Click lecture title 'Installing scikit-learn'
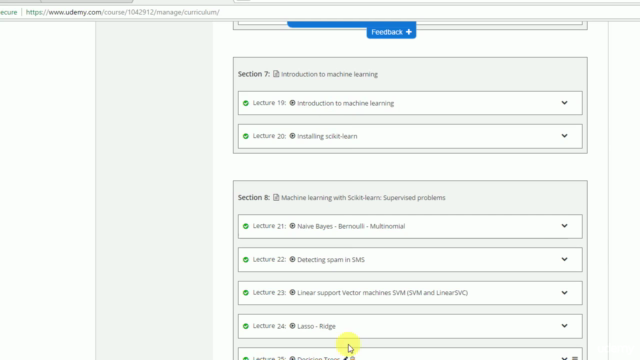The width and height of the screenshot is (640, 360). coord(327,136)
